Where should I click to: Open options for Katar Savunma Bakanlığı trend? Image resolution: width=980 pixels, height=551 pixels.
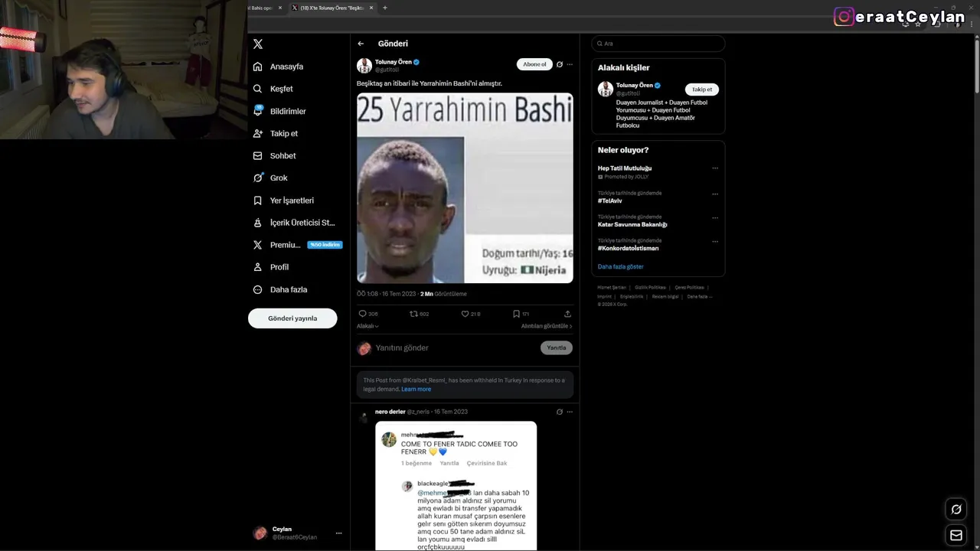(x=715, y=217)
